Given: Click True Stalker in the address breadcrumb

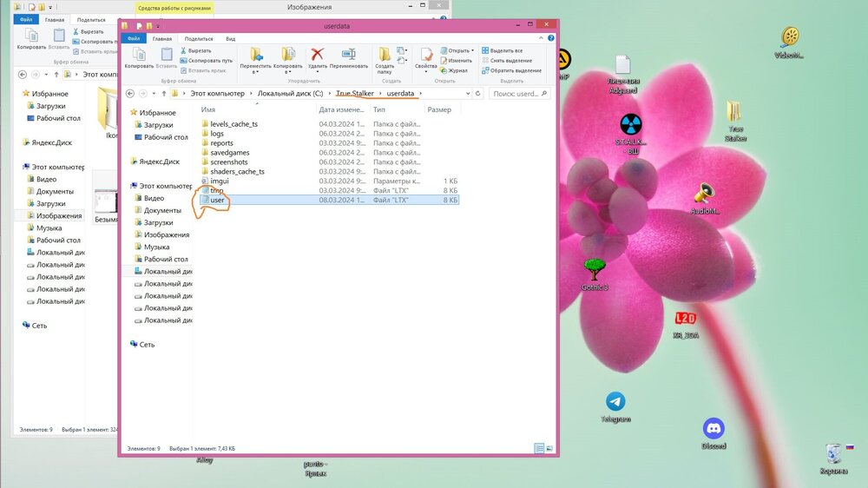Looking at the screenshot, I should coord(355,93).
